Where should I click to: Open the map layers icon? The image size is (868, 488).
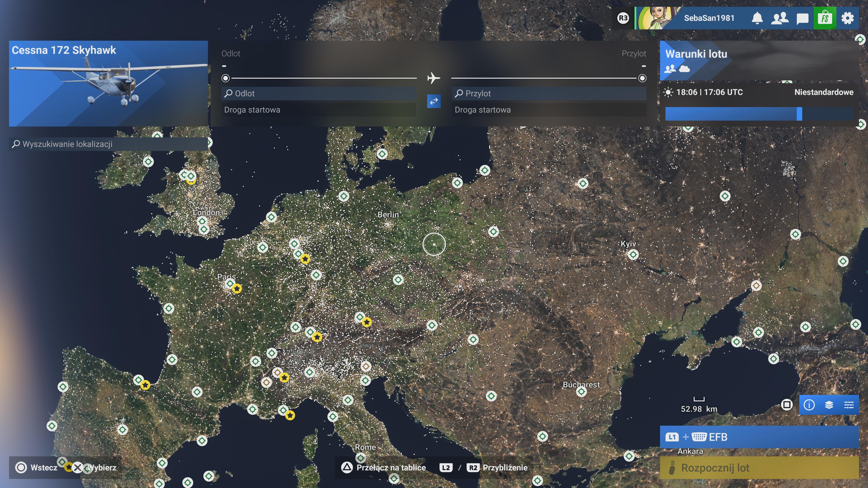829,404
